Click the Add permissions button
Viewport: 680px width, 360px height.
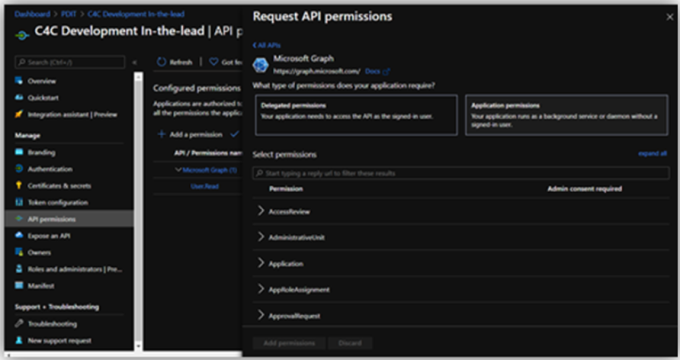[289, 343]
